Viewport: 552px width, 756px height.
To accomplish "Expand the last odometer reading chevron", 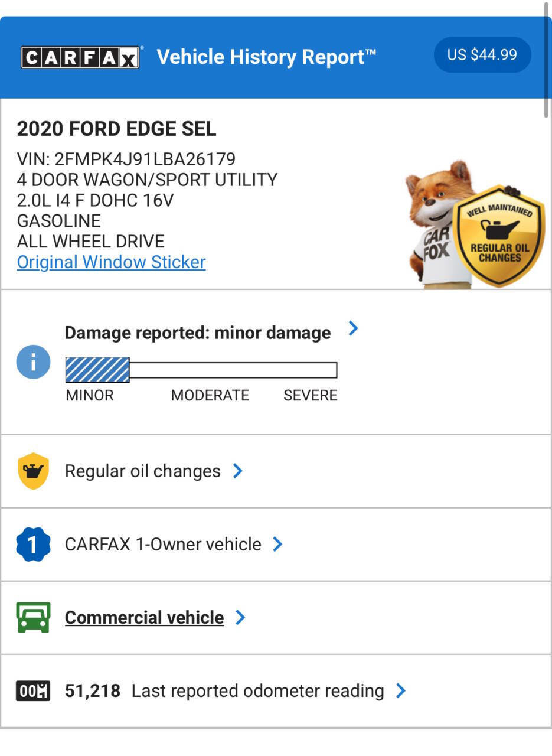I will pyautogui.click(x=401, y=690).
